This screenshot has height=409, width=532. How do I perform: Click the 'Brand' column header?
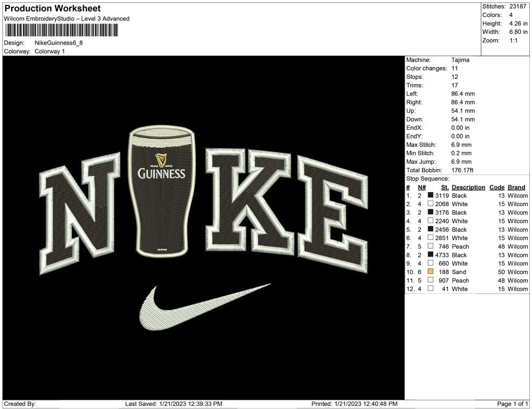coord(516,187)
